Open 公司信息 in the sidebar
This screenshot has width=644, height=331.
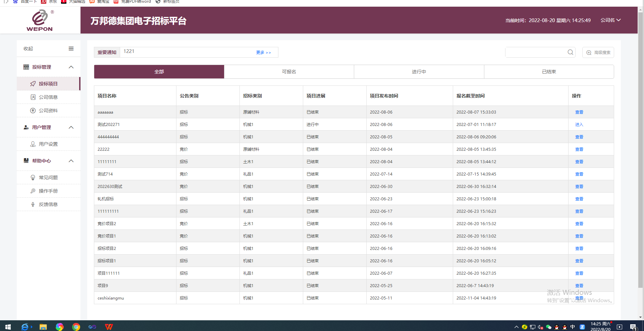(x=48, y=97)
